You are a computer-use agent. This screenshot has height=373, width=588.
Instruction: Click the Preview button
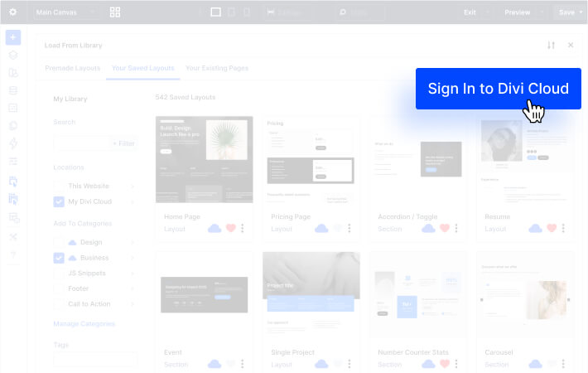[517, 12]
